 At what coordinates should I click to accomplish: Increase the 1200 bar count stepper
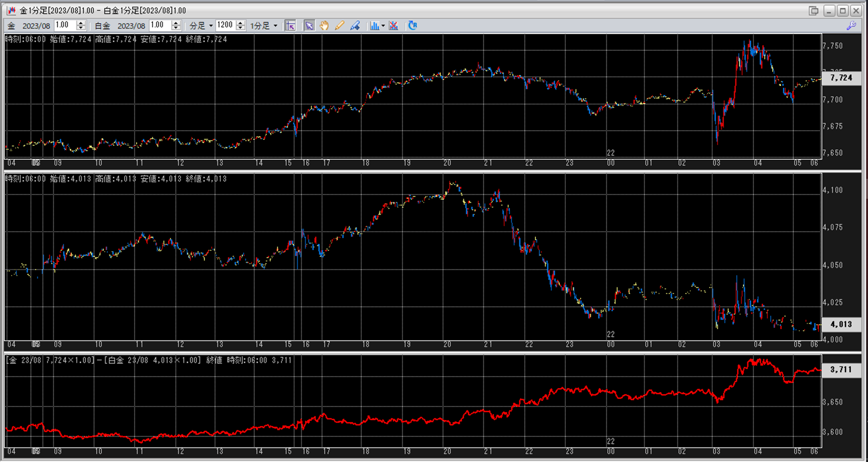240,23
